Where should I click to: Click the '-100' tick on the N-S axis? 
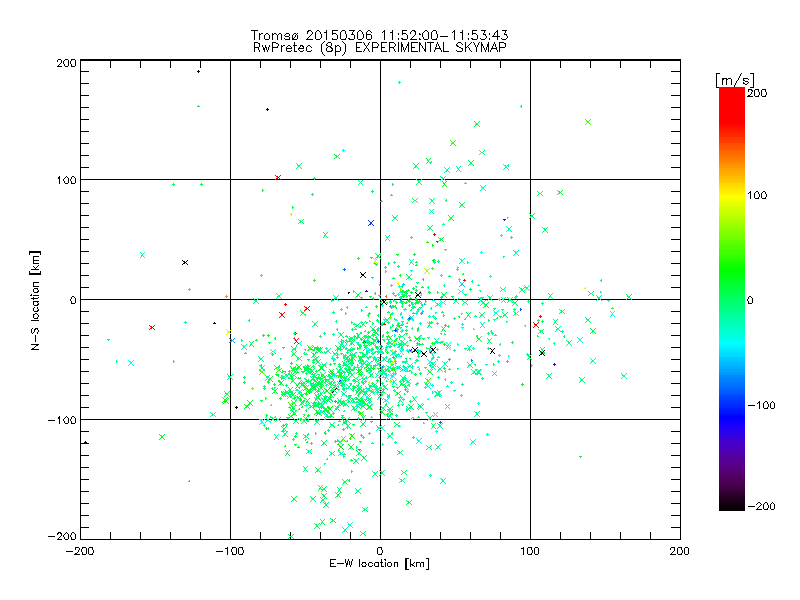62,420
